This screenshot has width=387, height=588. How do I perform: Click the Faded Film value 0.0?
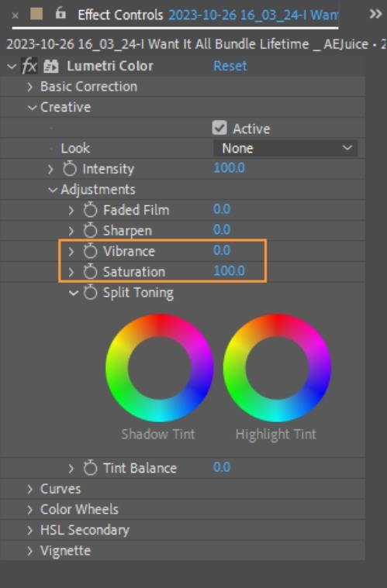pos(222,209)
